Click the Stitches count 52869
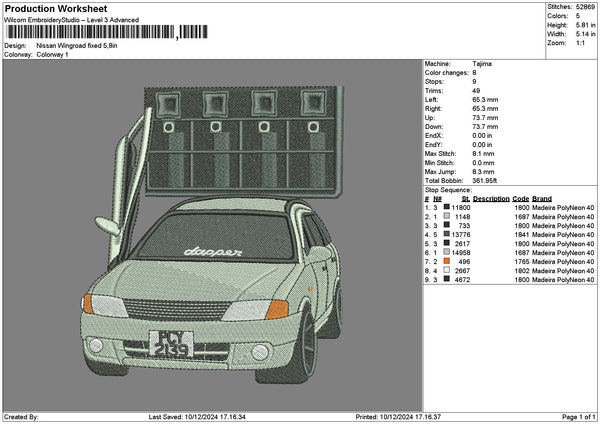600x424 pixels. coord(585,7)
